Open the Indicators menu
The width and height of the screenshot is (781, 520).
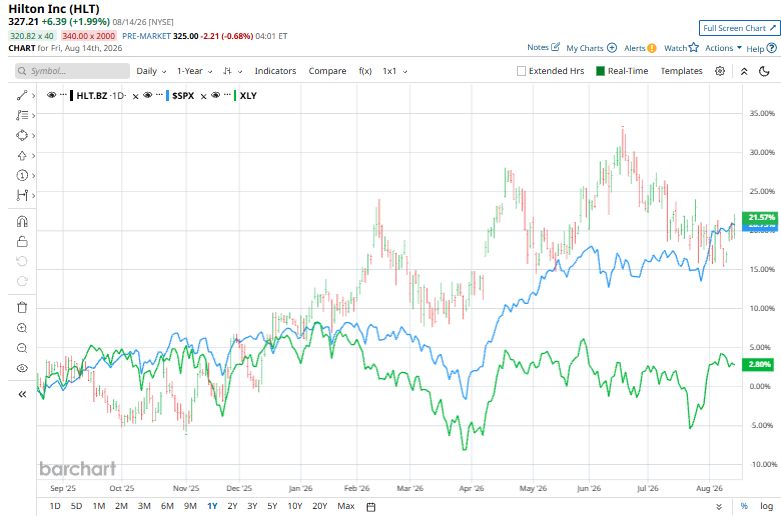click(275, 71)
